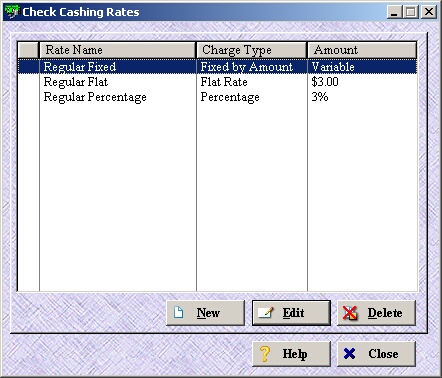Click the Flat Rate charge type cell
Viewport: 442px width, 378px height.
(x=252, y=82)
